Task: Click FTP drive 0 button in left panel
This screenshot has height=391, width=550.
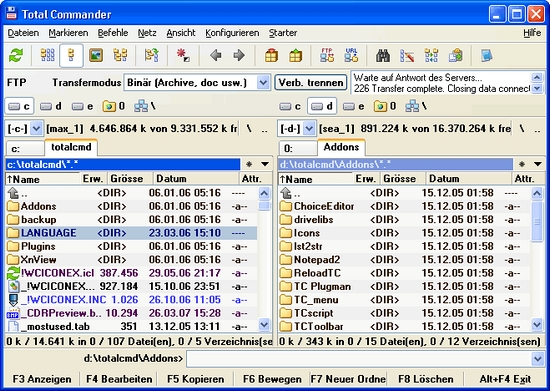Action: pyautogui.click(x=114, y=106)
